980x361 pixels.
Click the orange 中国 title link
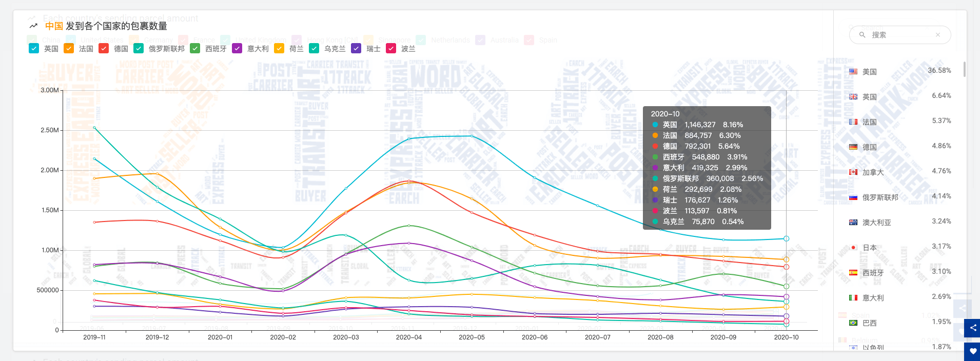point(54,26)
